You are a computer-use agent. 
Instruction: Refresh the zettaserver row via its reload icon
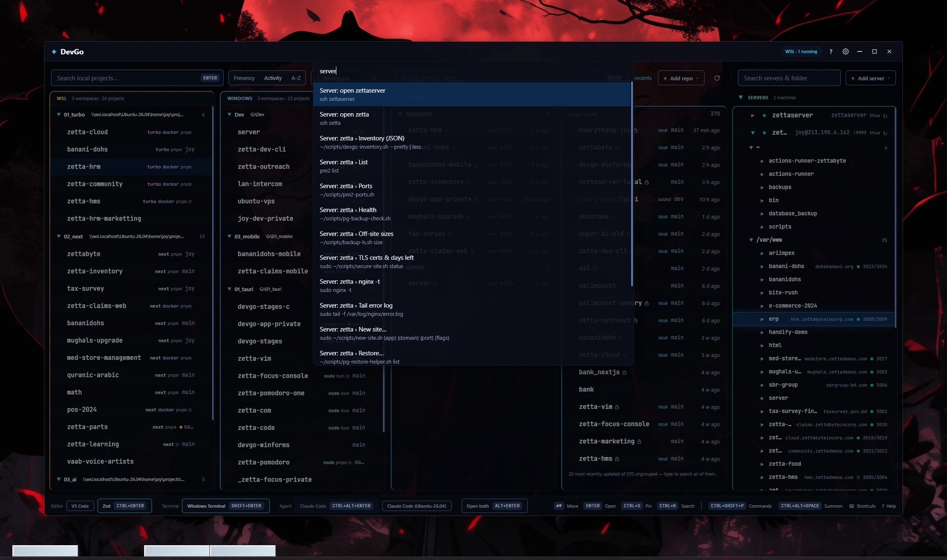(x=885, y=116)
